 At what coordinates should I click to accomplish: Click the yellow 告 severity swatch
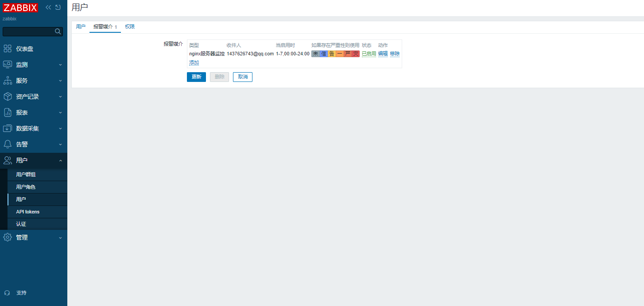tap(331, 54)
